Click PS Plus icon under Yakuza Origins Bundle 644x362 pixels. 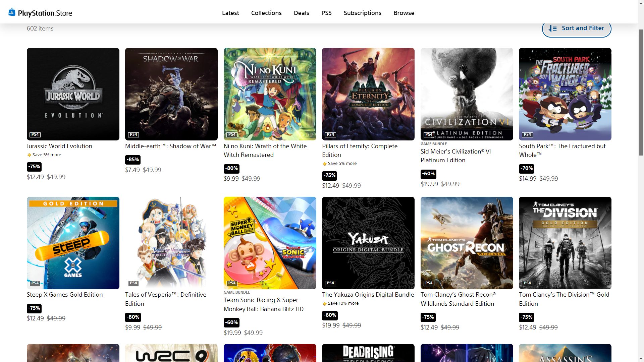click(x=324, y=304)
